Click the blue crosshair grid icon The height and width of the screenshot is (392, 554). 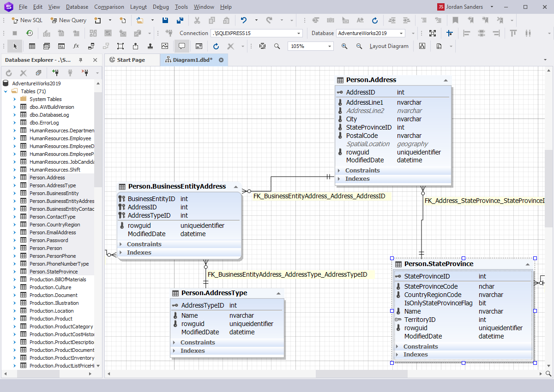[x=449, y=33]
